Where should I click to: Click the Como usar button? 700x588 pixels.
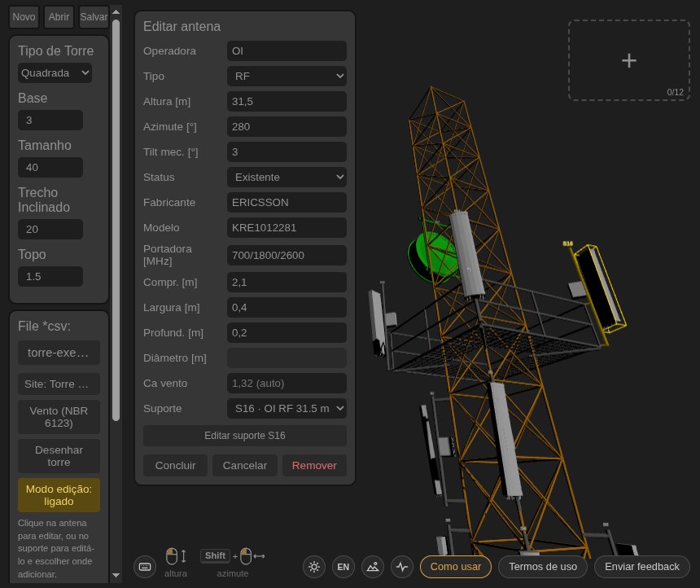(455, 567)
